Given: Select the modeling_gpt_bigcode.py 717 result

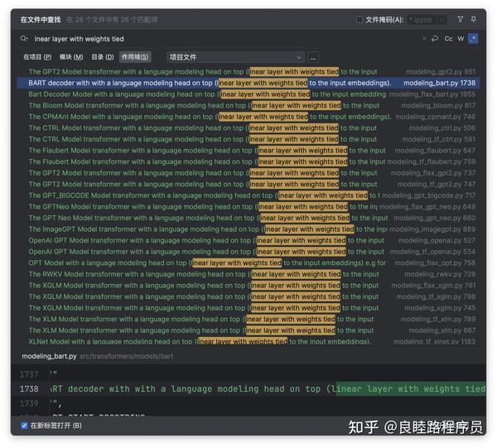Looking at the screenshot, I should [248, 195].
